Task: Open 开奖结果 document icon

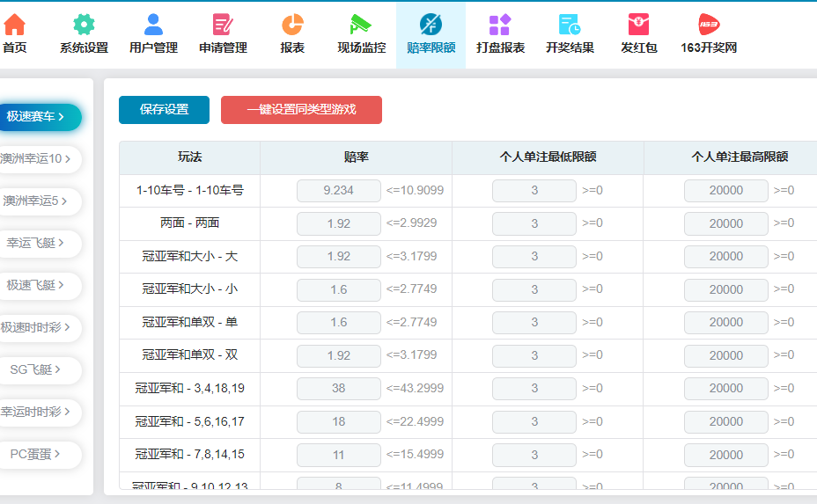Action: tap(570, 25)
